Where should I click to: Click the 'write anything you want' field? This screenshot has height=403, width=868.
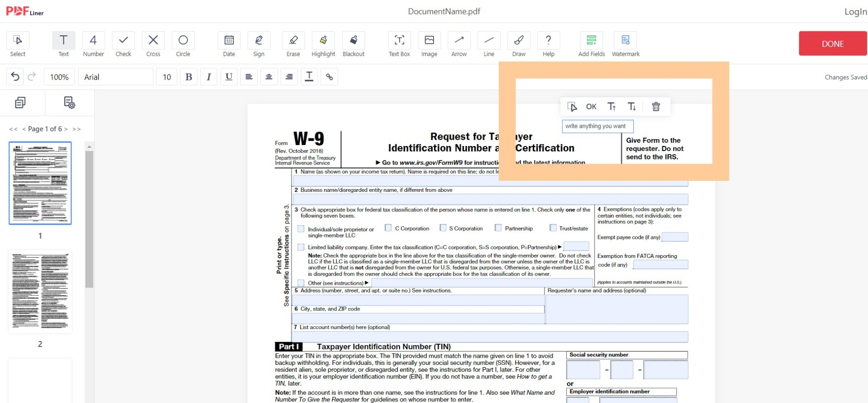(x=598, y=126)
